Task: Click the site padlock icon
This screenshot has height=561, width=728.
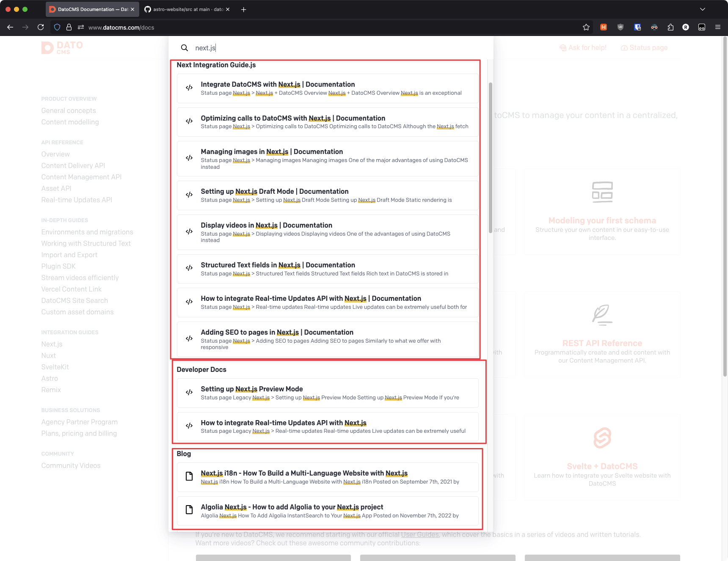Action: (69, 27)
